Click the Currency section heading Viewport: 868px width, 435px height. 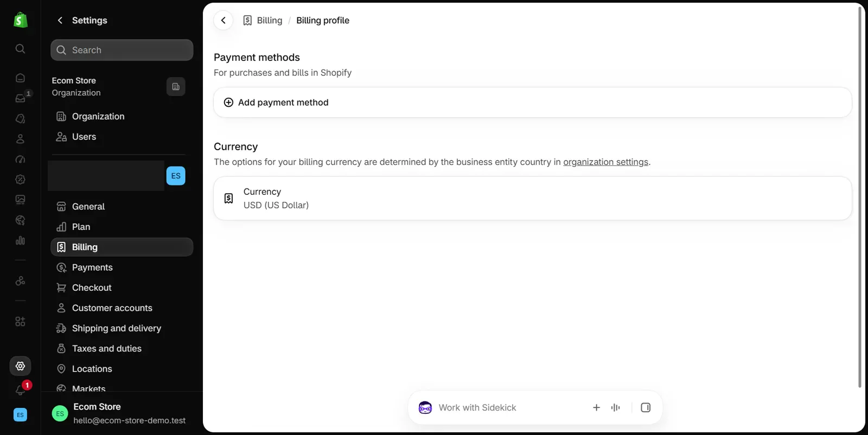(235, 146)
